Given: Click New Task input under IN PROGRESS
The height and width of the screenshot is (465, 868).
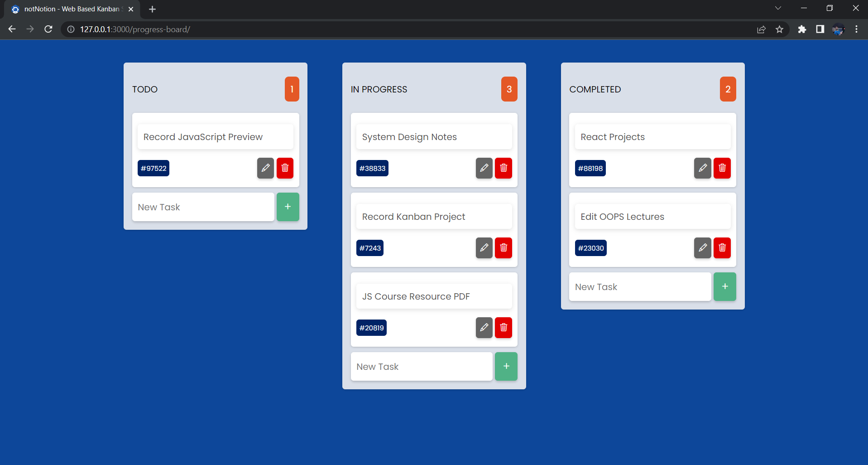Looking at the screenshot, I should tap(421, 367).
